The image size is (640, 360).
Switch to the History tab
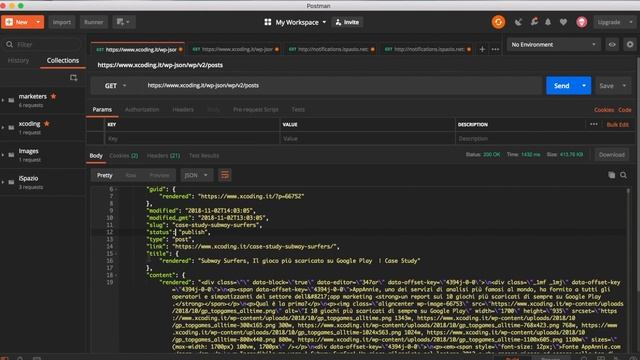pyautogui.click(x=18, y=60)
